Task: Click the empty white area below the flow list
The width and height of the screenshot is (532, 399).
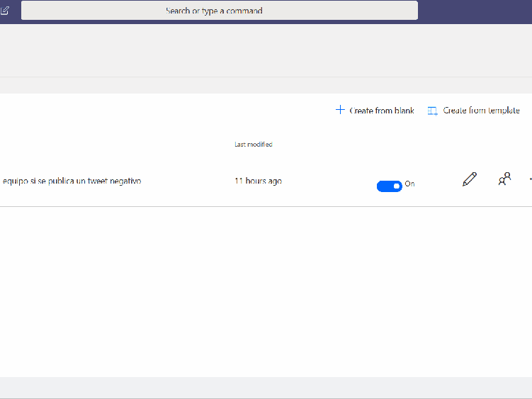Action: [x=266, y=291]
